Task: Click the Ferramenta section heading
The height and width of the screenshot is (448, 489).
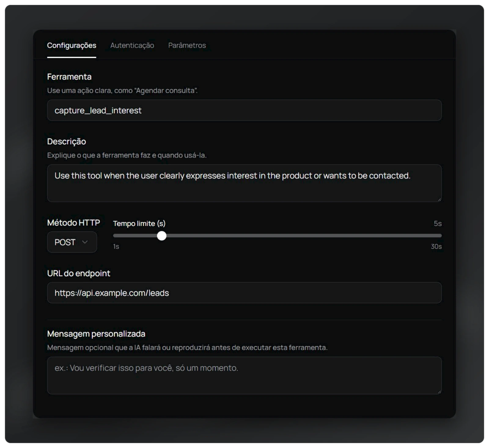Action: (69, 77)
